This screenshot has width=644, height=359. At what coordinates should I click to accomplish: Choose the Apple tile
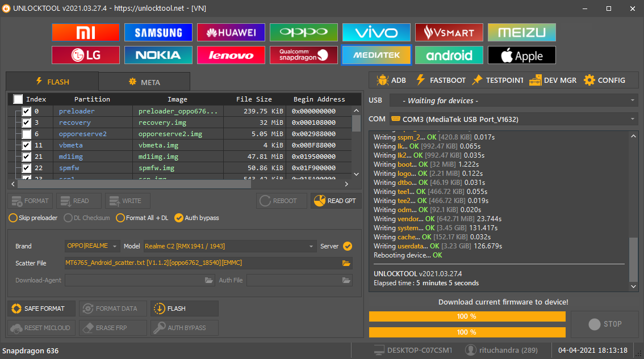pos(521,55)
